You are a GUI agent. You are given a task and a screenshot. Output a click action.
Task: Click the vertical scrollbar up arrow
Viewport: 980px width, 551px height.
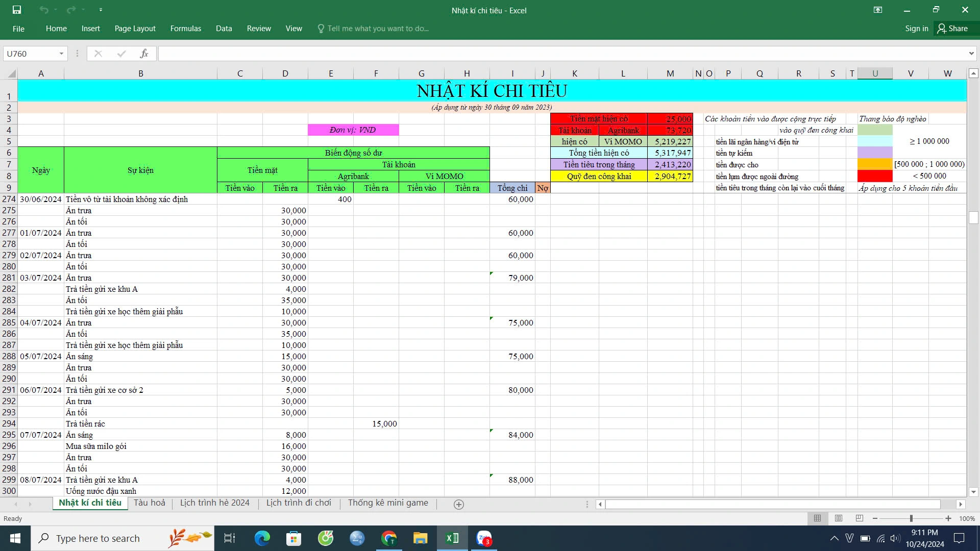pos(973,73)
